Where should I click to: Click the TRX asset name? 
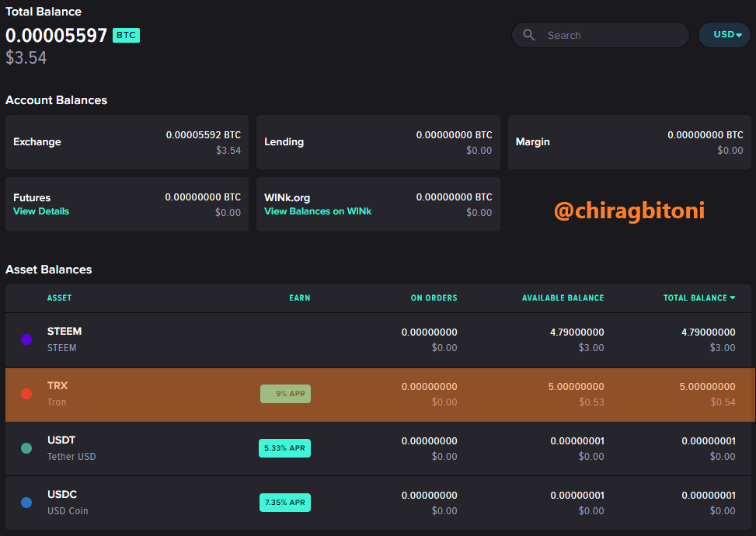pyautogui.click(x=57, y=385)
